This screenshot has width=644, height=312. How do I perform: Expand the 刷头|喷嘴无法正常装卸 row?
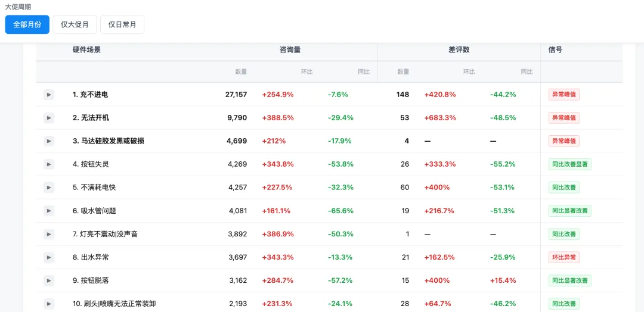coord(49,304)
